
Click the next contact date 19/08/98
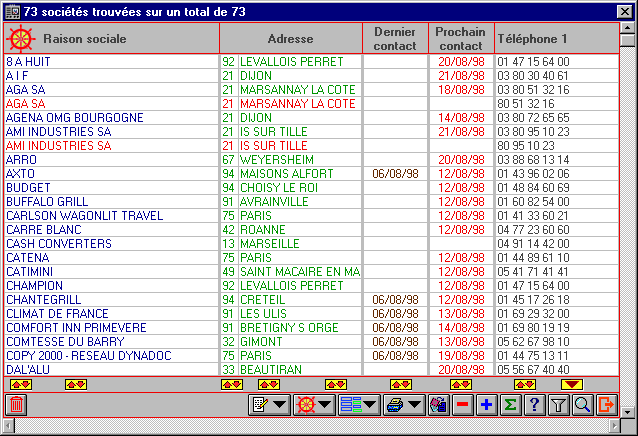point(461,356)
